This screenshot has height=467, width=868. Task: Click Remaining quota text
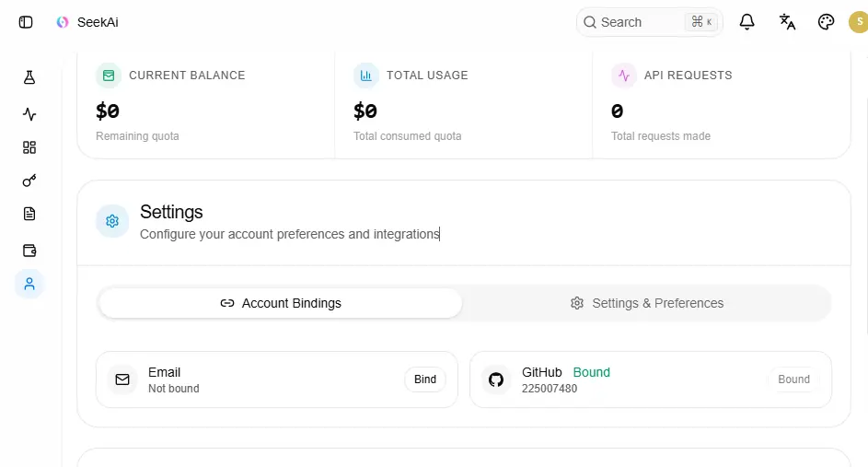click(x=137, y=136)
